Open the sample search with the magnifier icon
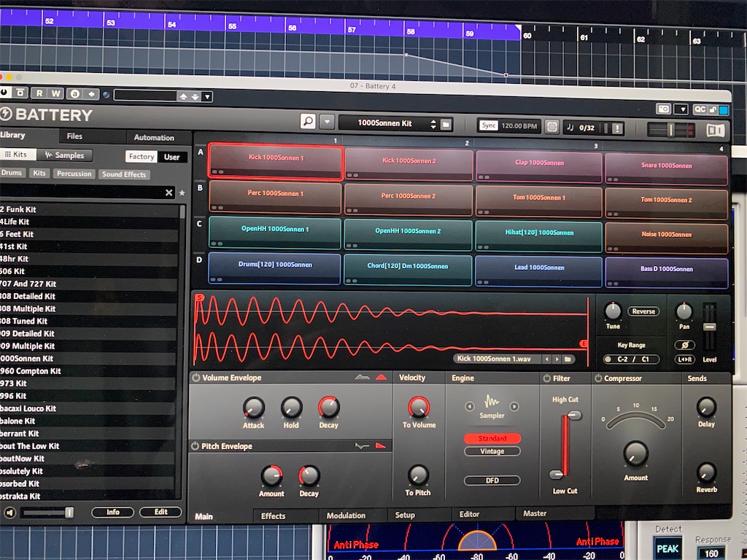This screenshot has width=747, height=560. click(309, 122)
